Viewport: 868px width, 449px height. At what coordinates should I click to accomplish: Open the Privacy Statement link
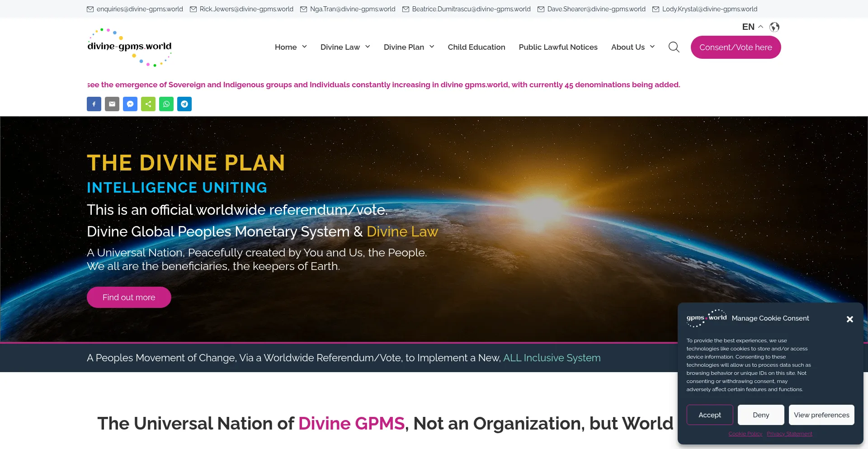789,434
